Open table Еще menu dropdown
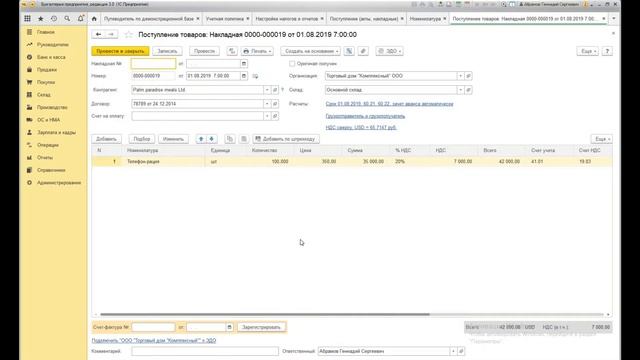The image size is (640, 360). [602, 139]
